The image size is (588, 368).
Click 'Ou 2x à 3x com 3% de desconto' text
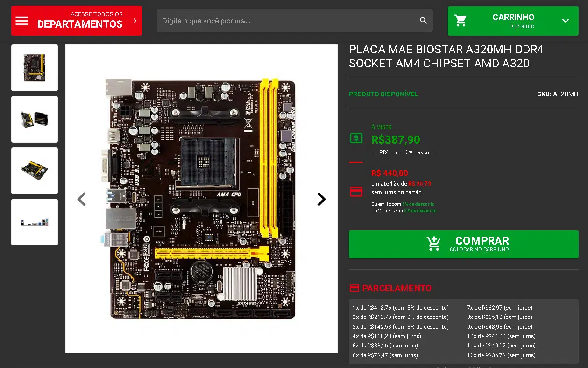click(404, 211)
